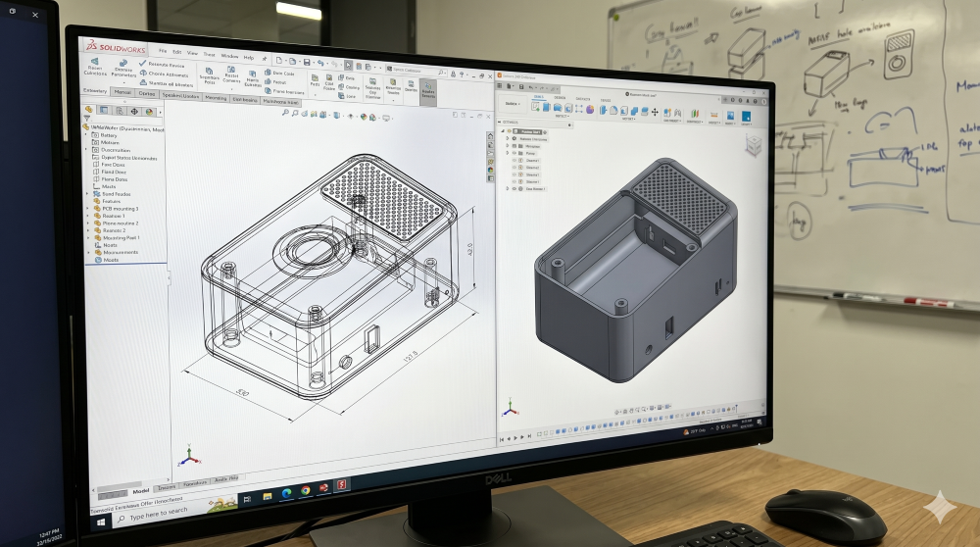
Task: Open Microsoft Edge from the taskbar
Action: pyautogui.click(x=287, y=493)
